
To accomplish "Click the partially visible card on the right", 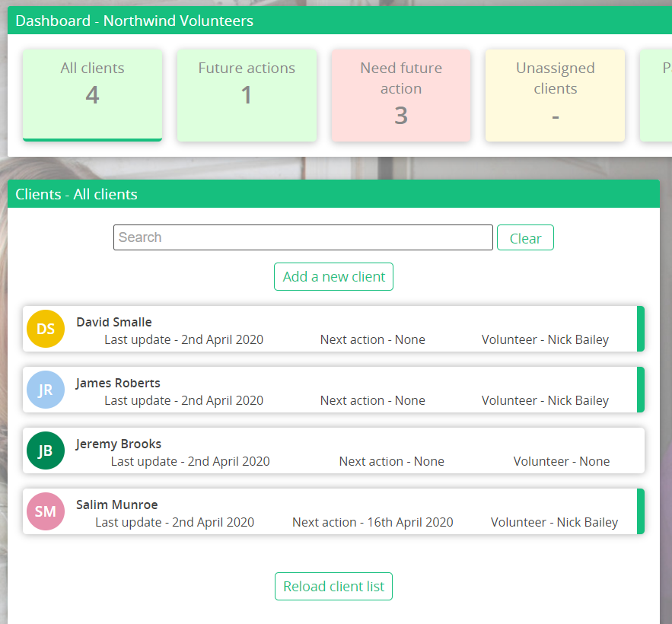I will [x=661, y=95].
